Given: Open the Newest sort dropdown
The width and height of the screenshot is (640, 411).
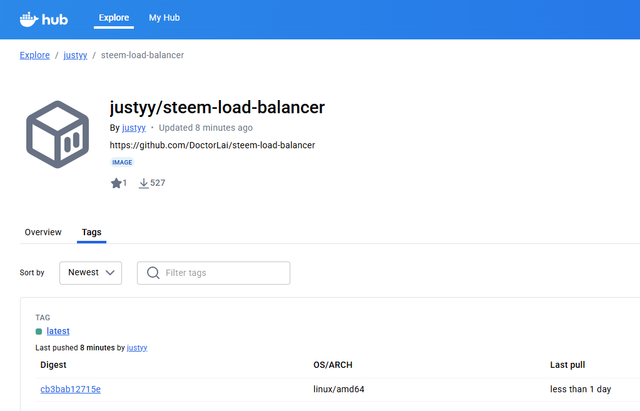Looking at the screenshot, I should [90, 272].
